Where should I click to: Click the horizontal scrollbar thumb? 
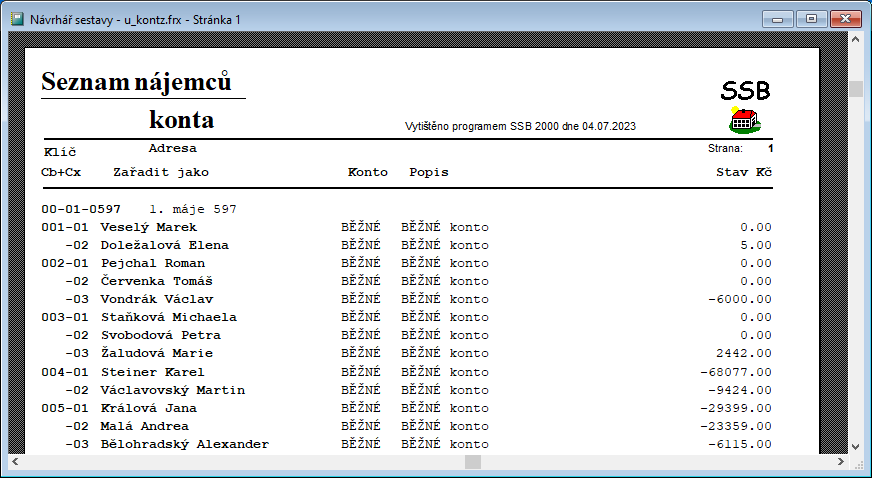[x=473, y=462]
